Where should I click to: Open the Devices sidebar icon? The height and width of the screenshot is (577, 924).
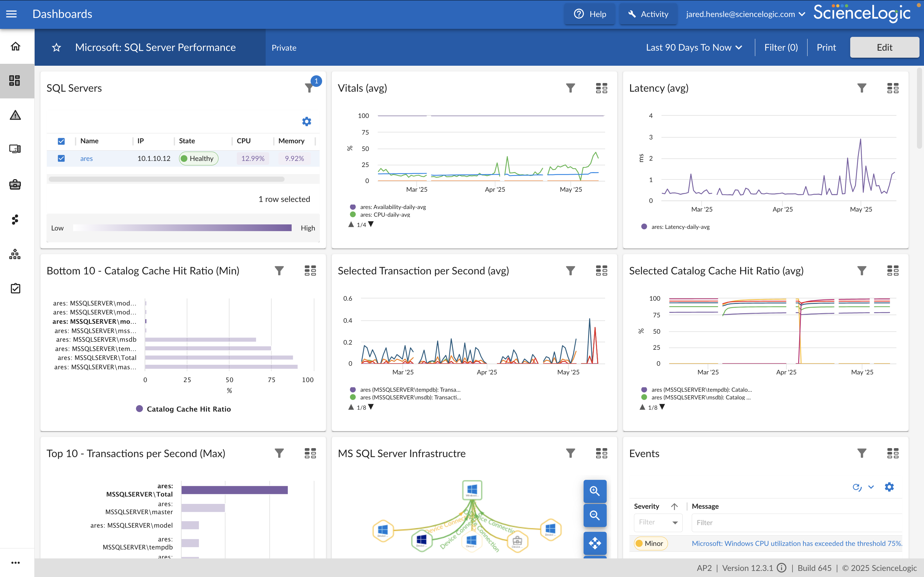15,149
